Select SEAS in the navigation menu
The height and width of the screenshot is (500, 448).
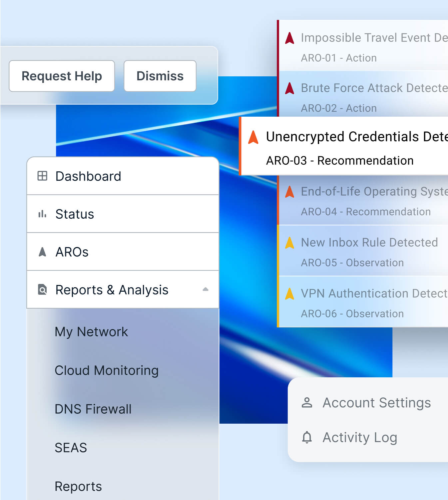(x=71, y=448)
